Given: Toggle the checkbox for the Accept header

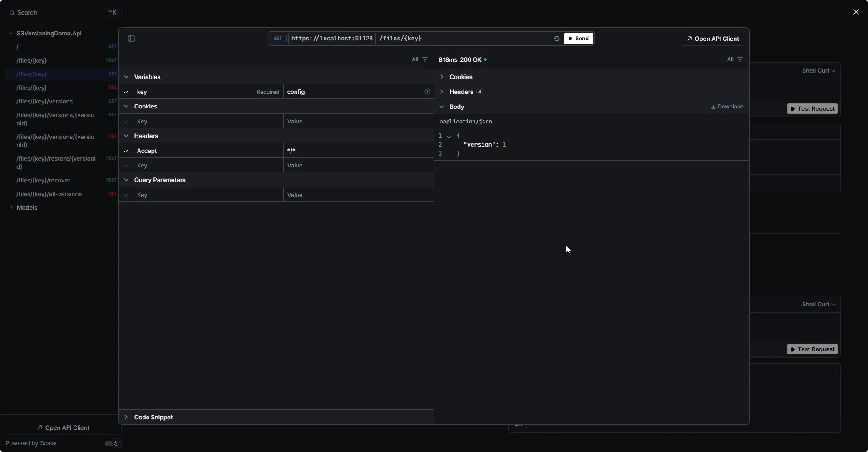Looking at the screenshot, I should pos(126,151).
